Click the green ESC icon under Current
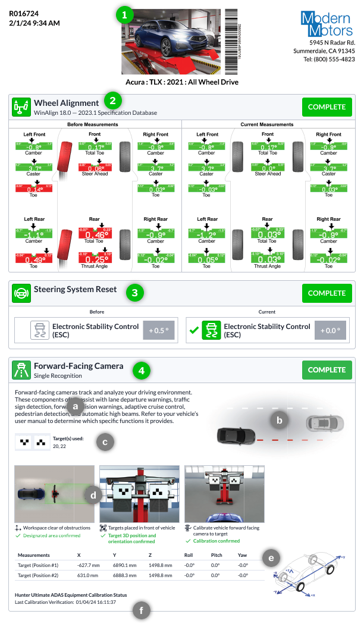 [212, 330]
